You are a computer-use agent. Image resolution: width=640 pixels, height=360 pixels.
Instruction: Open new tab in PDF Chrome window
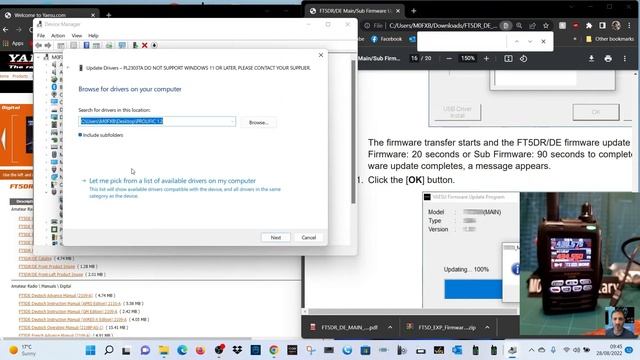tap(413, 11)
